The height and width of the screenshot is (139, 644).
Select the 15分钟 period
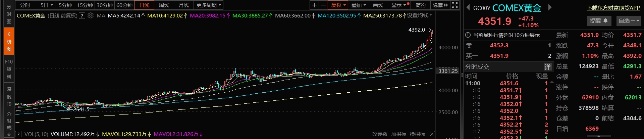(x=85, y=5)
